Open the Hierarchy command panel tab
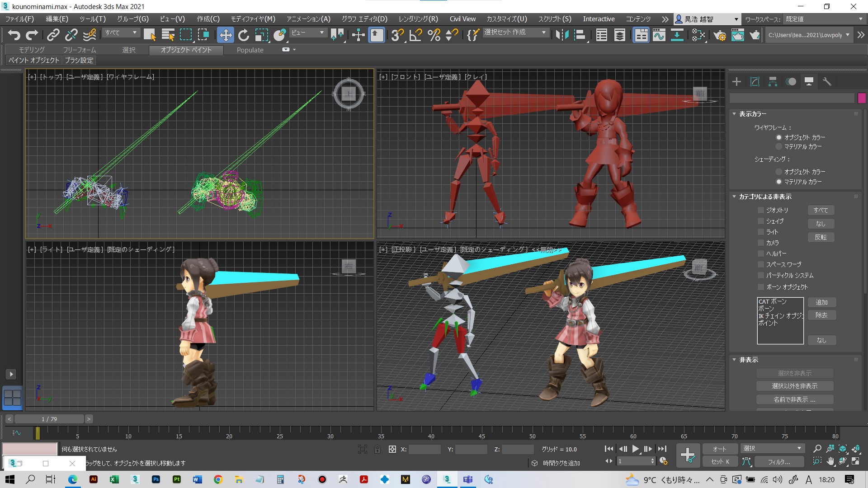 point(773,81)
